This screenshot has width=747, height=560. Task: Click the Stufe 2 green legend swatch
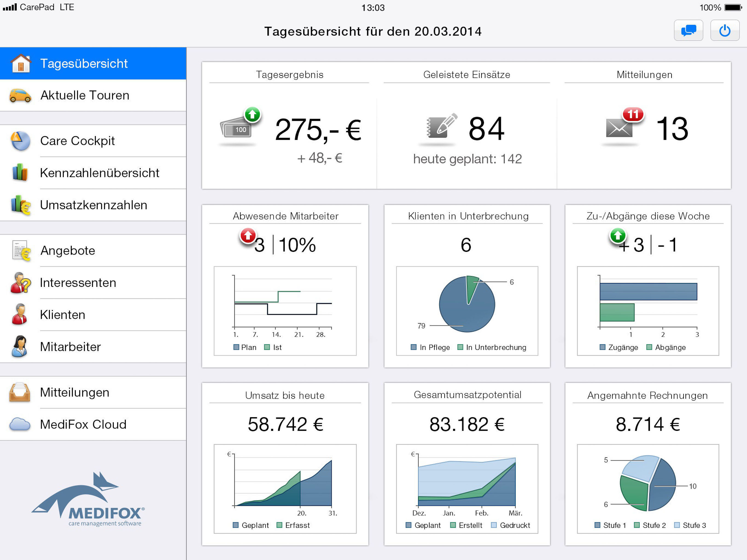click(637, 525)
